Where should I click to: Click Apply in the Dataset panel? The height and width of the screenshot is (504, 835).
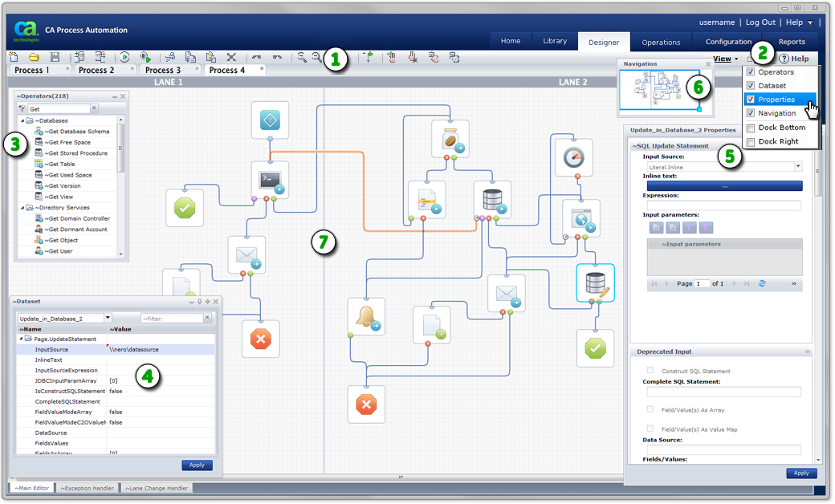click(198, 465)
